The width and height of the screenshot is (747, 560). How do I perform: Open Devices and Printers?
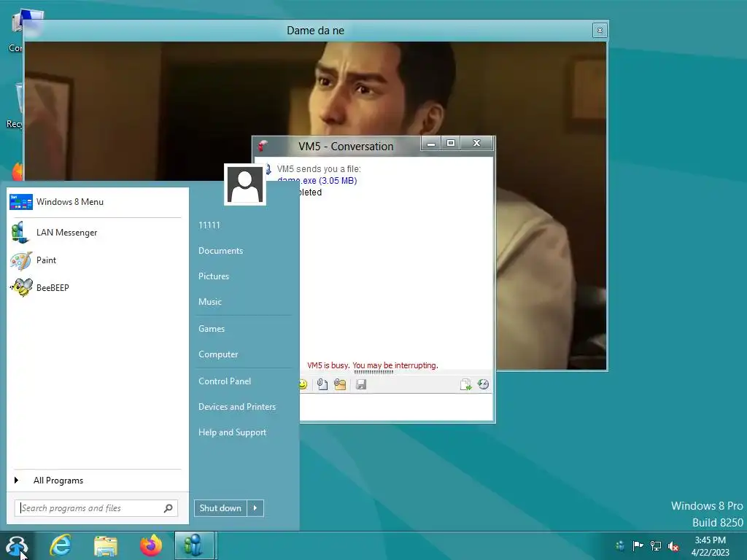click(237, 407)
